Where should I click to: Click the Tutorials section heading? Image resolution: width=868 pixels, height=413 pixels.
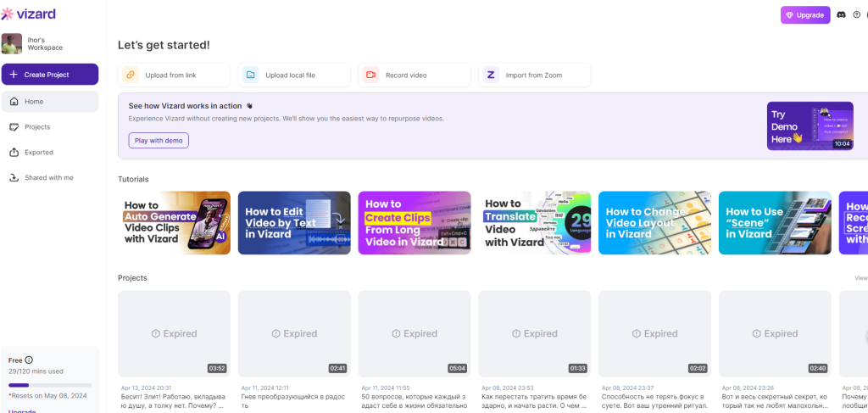[x=133, y=180]
